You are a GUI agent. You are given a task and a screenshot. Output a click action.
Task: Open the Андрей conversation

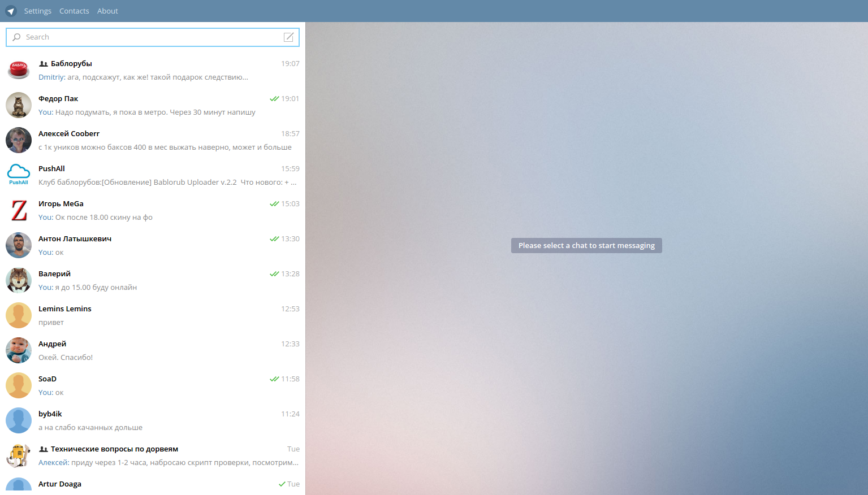[x=153, y=350]
